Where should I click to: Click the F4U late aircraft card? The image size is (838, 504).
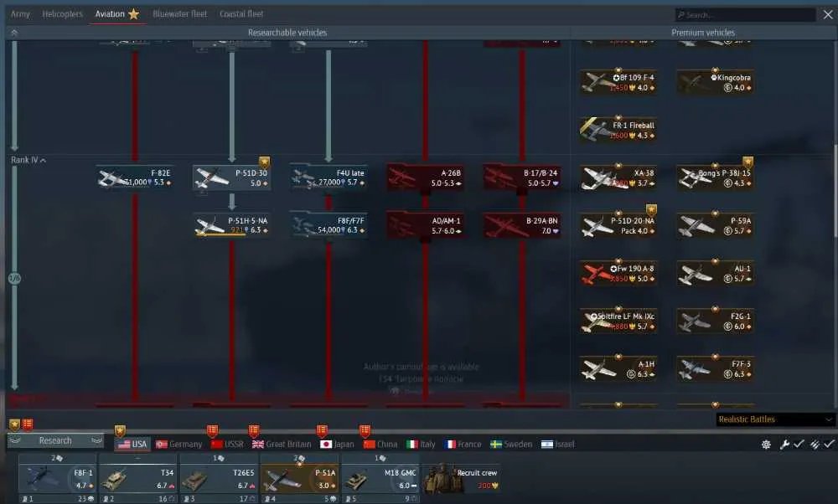coord(328,177)
